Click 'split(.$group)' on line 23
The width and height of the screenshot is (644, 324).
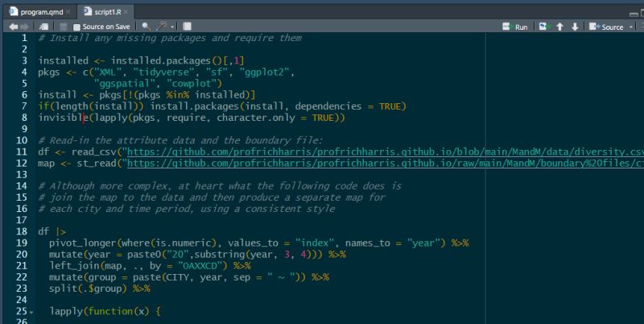(88, 289)
